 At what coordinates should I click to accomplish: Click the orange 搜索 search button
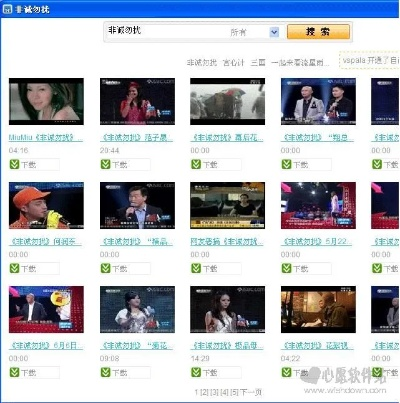[318, 32]
